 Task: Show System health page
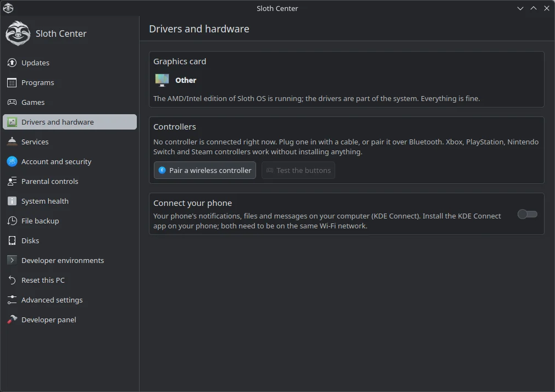pos(70,201)
